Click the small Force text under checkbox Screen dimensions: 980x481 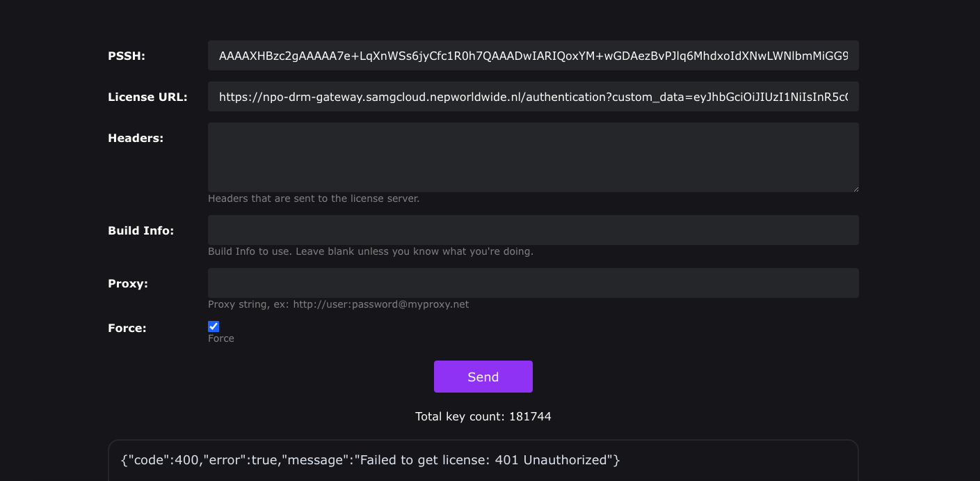coord(221,338)
